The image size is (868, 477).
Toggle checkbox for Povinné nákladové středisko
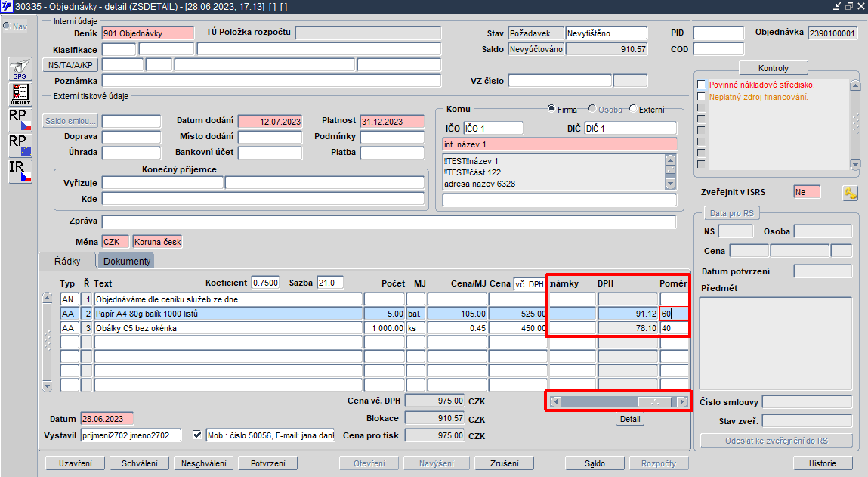click(701, 85)
